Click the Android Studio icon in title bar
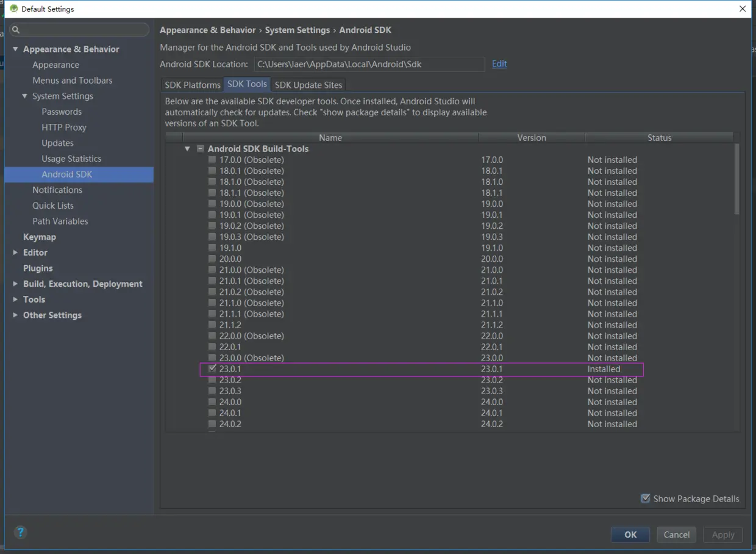This screenshot has width=756, height=554. [13, 9]
